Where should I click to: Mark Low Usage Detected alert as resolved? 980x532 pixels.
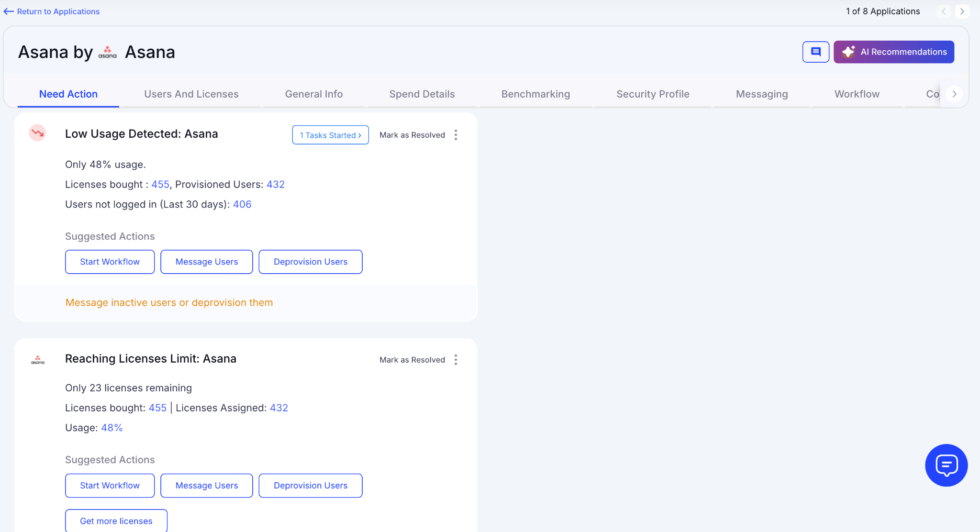[412, 135]
